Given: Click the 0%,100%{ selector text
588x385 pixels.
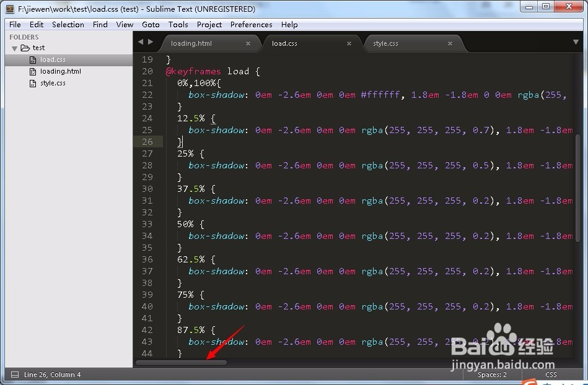Looking at the screenshot, I should (199, 83).
